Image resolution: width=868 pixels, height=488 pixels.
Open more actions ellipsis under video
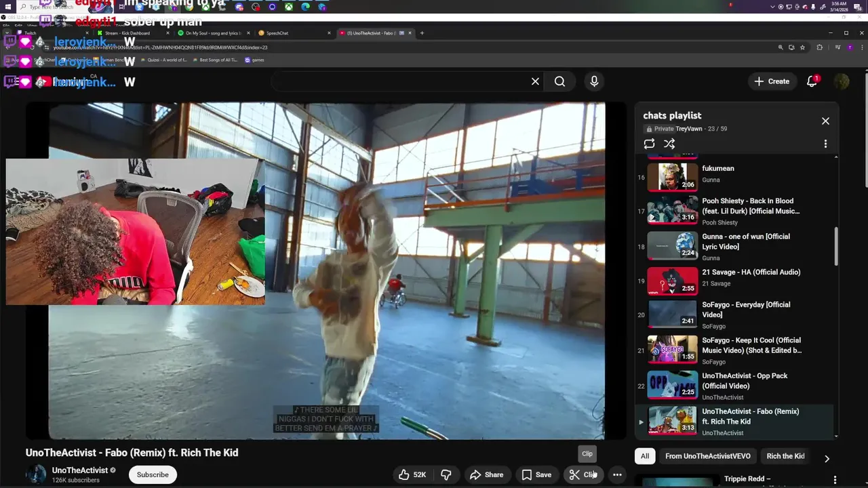click(617, 474)
